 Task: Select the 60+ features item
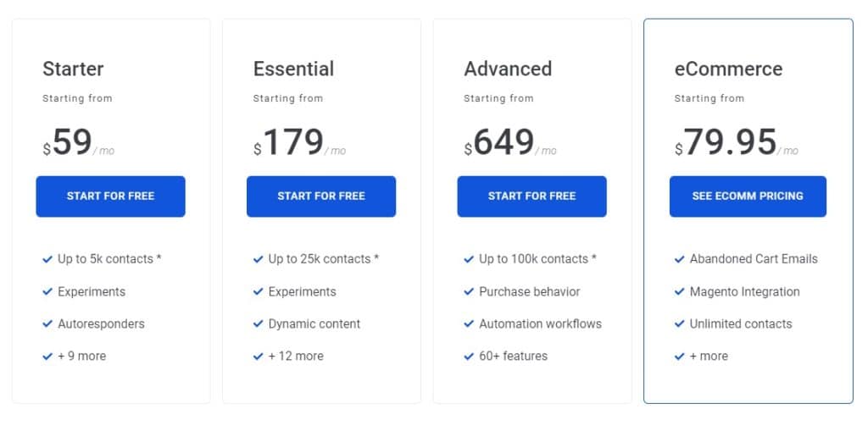coord(513,356)
